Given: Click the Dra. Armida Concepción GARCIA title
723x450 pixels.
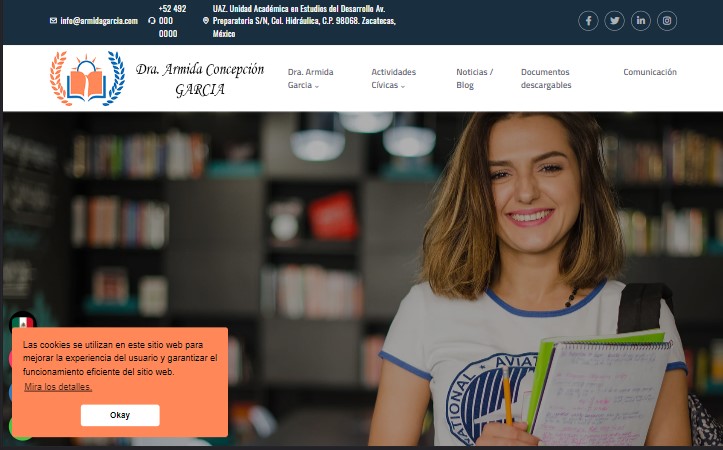Looking at the screenshot, I should pyautogui.click(x=200, y=79).
